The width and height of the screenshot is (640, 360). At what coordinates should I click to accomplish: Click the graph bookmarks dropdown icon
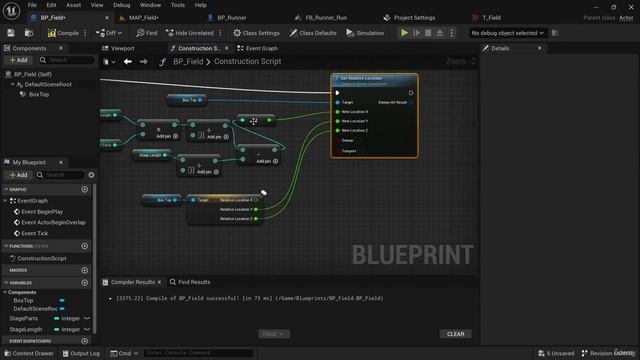(109, 62)
